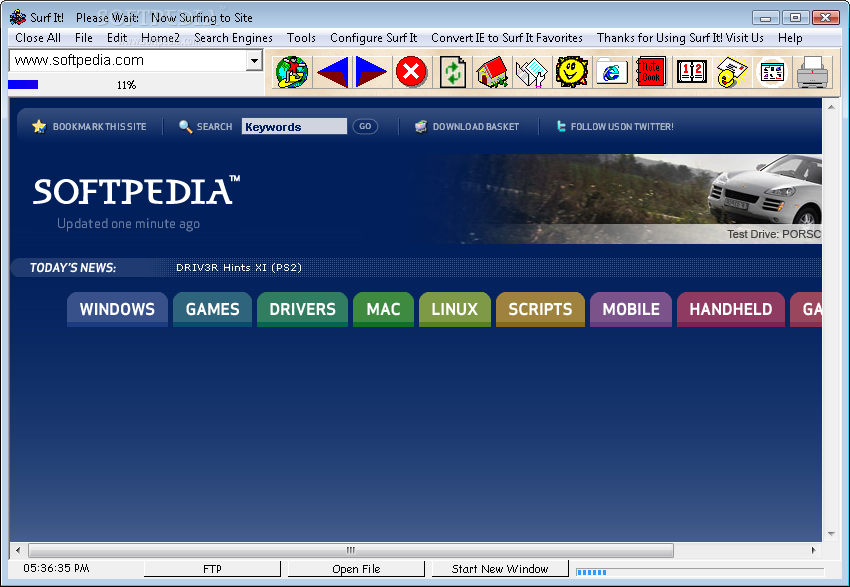
Task: Click the horizontal scrollbar left arrow
Action: click(x=18, y=551)
